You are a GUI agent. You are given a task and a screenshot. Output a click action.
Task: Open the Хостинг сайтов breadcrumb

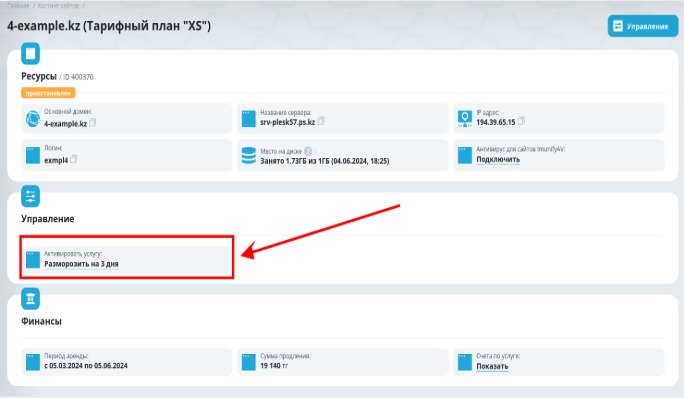tap(58, 6)
